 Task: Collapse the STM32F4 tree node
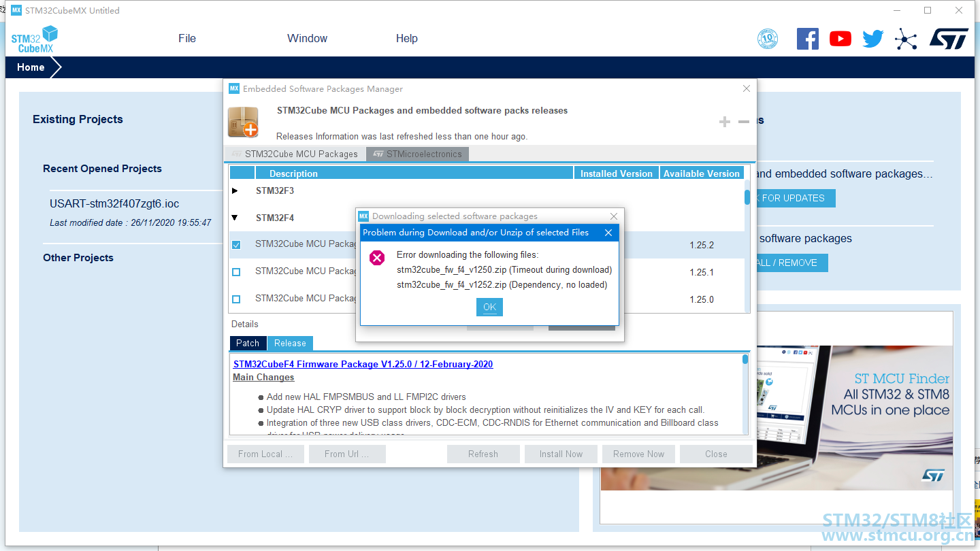235,218
